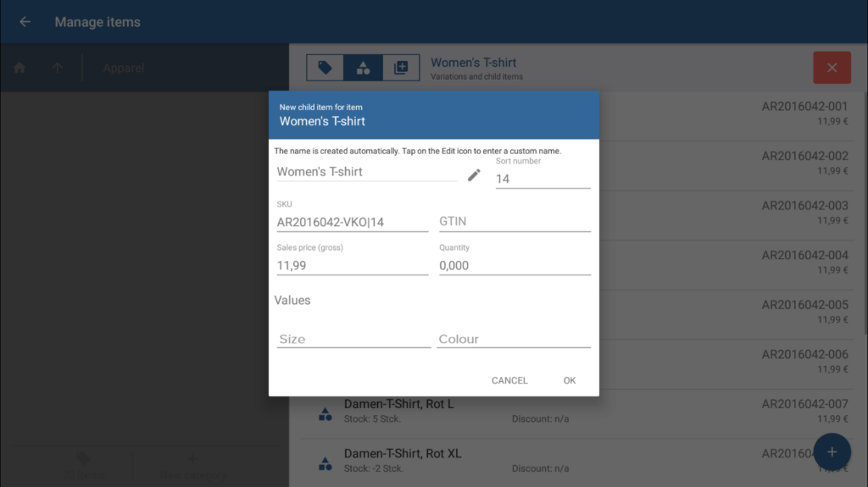Go back using the top-left arrow

(x=25, y=22)
